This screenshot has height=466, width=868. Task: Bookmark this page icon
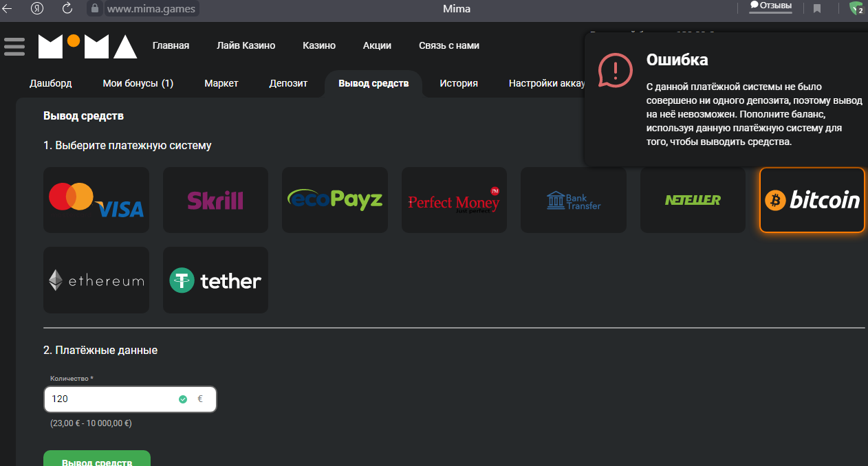[x=817, y=9]
